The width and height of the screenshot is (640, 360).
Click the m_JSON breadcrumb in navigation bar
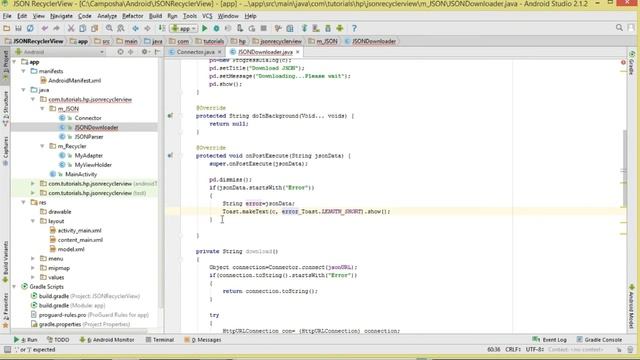click(323, 41)
